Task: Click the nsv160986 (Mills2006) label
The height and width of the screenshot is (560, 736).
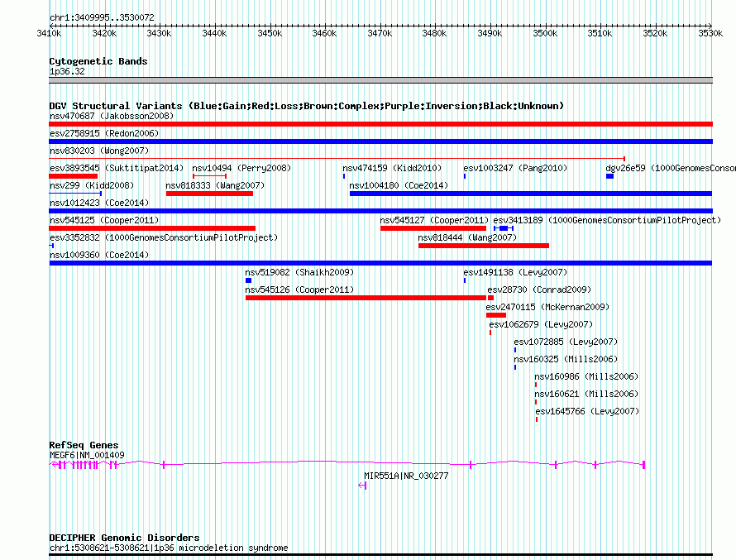Action: coord(586,376)
